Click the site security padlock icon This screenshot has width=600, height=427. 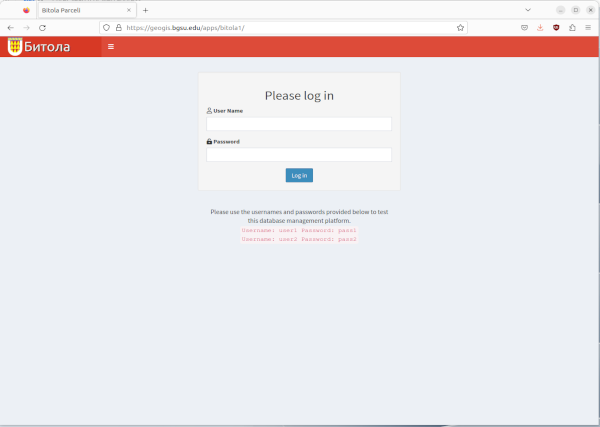coord(118,28)
